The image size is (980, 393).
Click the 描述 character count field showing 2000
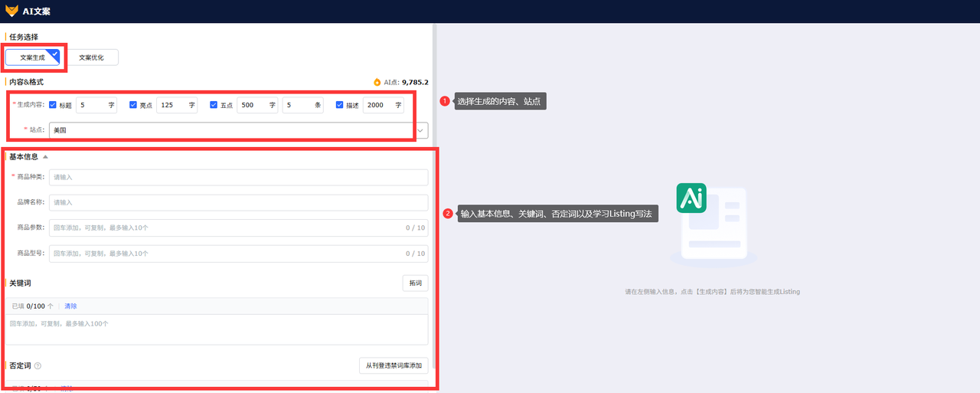coord(383,105)
